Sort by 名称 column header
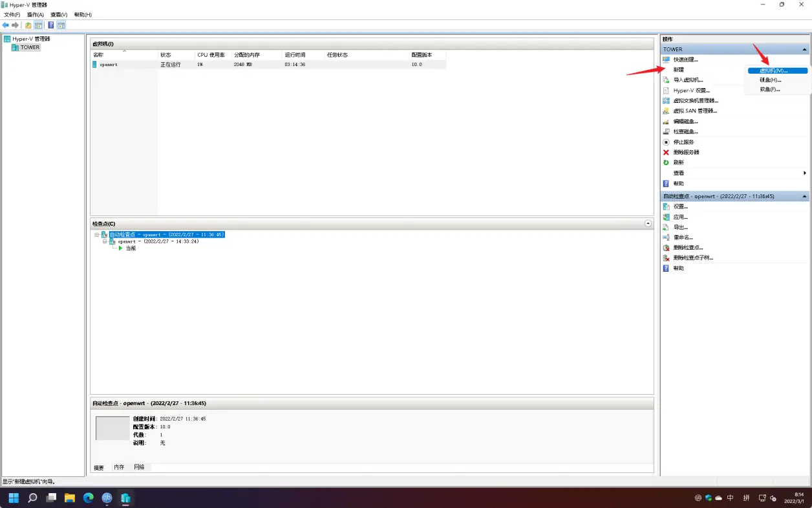The height and width of the screenshot is (508, 812). pos(124,55)
